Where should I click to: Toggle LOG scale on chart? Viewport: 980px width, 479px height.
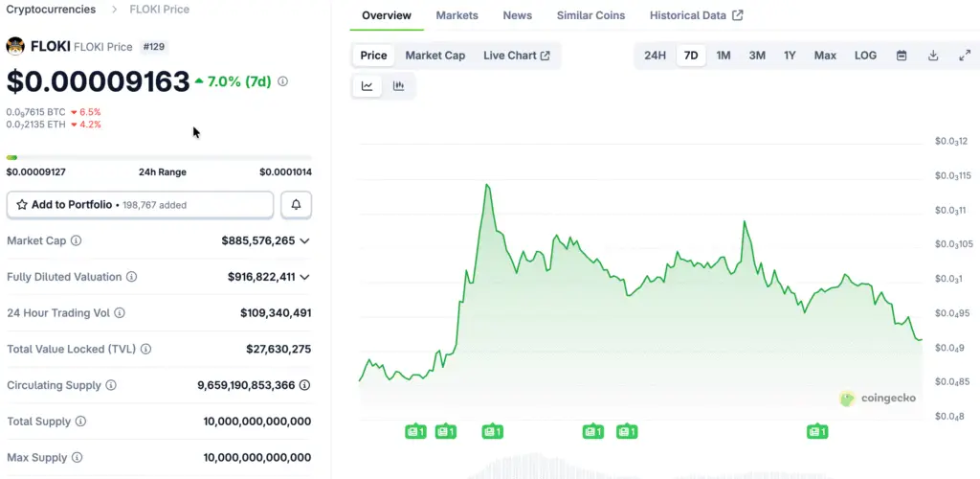pos(865,56)
